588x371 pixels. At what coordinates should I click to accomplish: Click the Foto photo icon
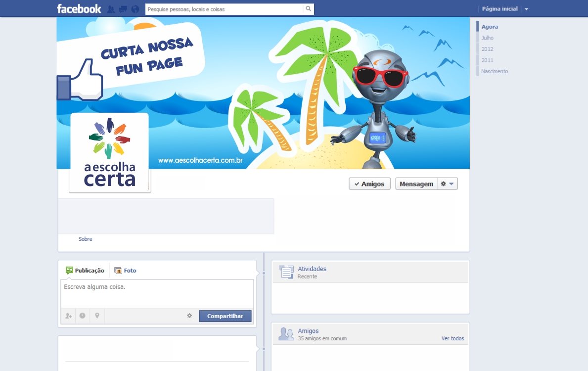[x=118, y=271]
